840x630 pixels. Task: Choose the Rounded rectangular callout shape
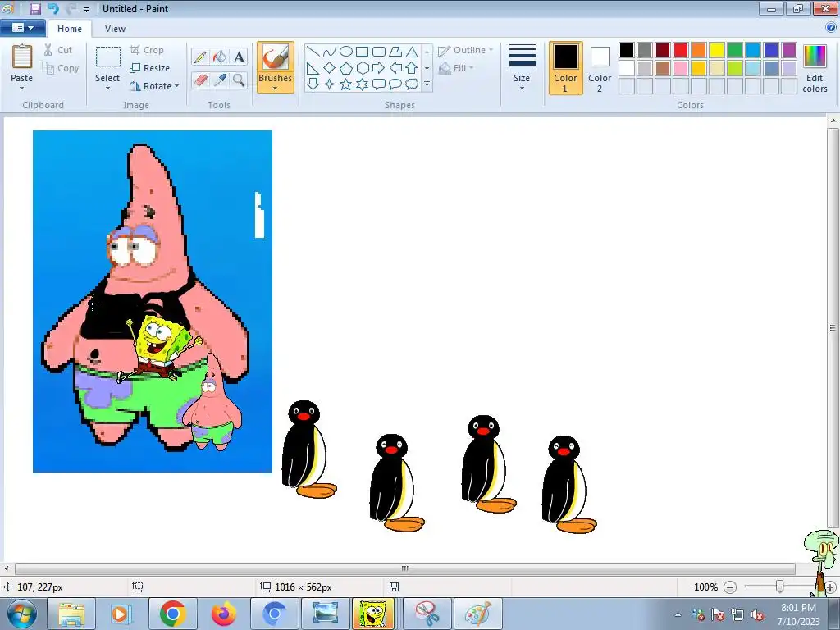(x=379, y=84)
